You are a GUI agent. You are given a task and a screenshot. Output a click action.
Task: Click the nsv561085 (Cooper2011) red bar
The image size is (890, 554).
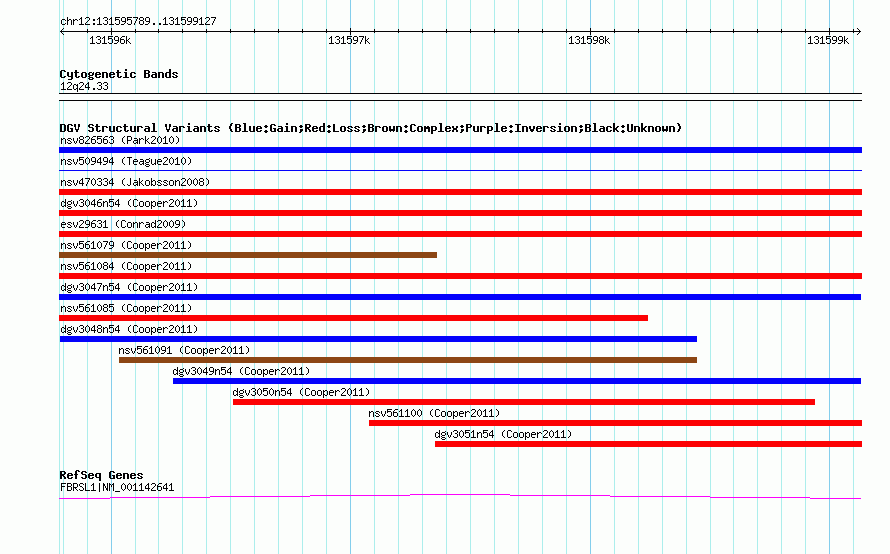pos(354,318)
